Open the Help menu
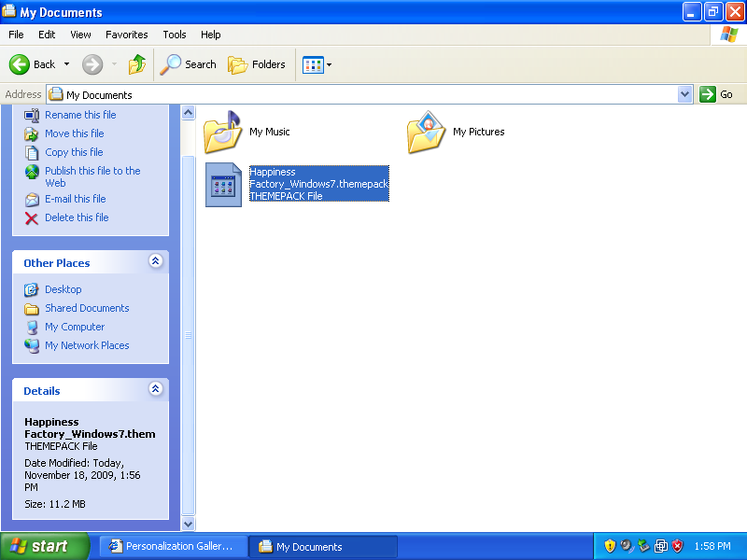 pos(211,35)
